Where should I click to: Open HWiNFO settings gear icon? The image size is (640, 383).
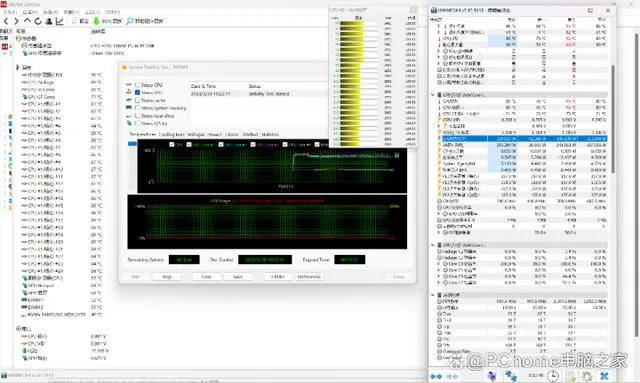click(587, 376)
